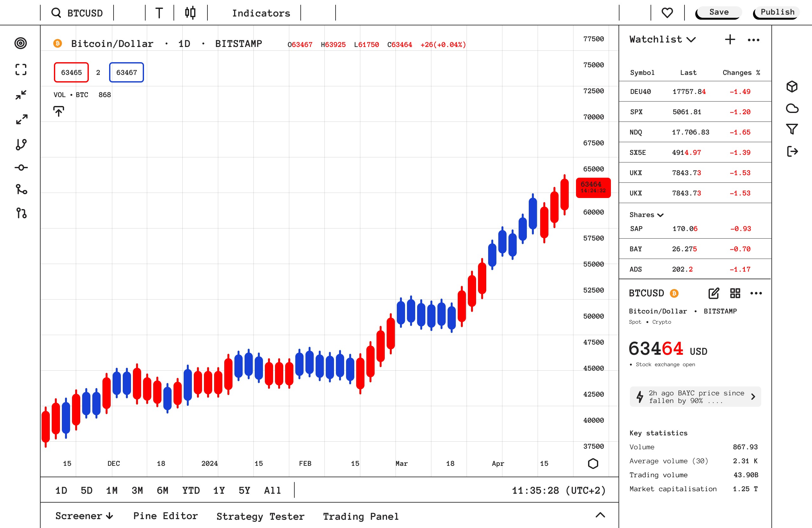Click the Publish button

777,13
